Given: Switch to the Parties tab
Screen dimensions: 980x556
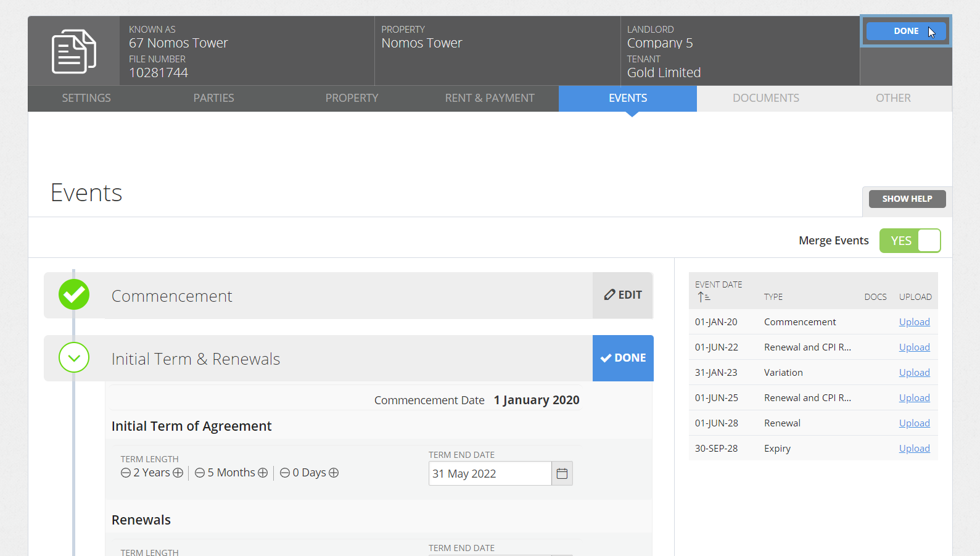Looking at the screenshot, I should (x=213, y=98).
